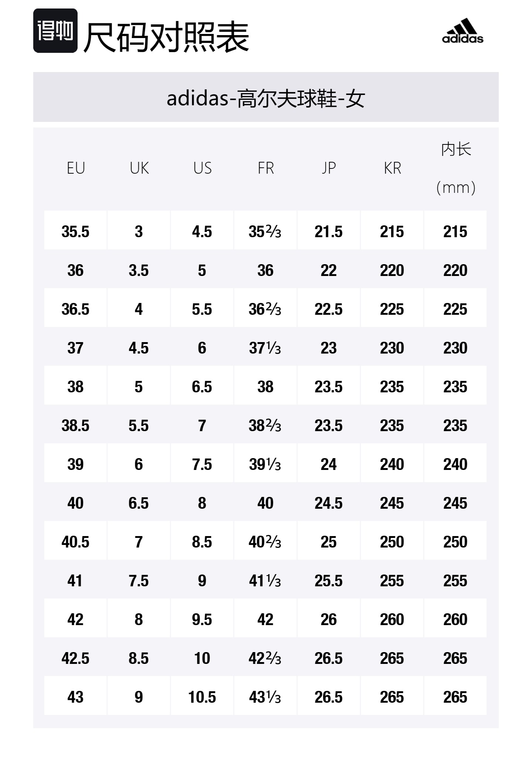Screen dimensions: 532x757
Task: Click the US size 10.5 cell
Action: pyautogui.click(x=202, y=697)
